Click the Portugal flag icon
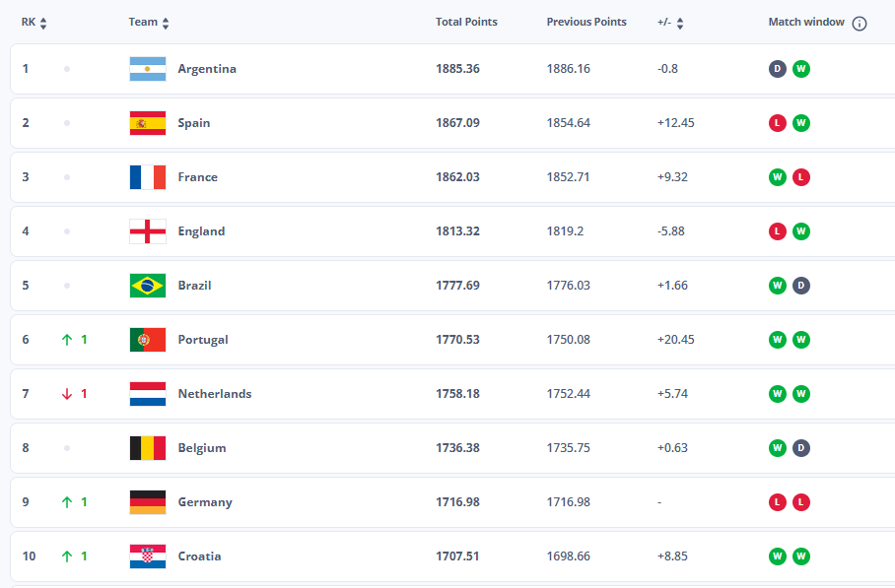Image resolution: width=895 pixels, height=588 pixels. 147,340
